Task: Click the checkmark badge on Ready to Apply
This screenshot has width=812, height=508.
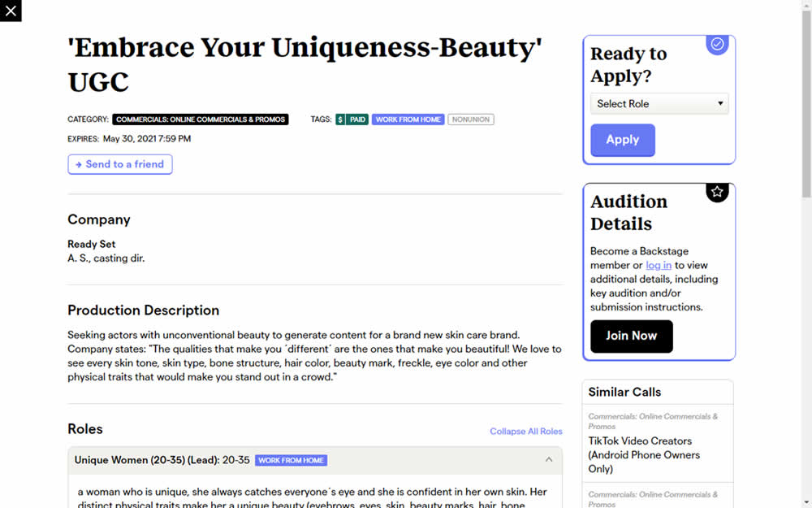Action: [717, 45]
